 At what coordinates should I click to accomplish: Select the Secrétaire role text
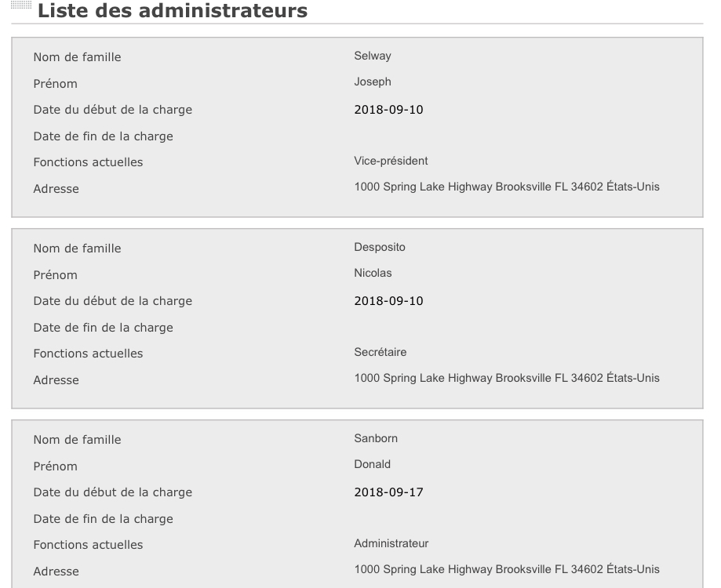(x=381, y=352)
